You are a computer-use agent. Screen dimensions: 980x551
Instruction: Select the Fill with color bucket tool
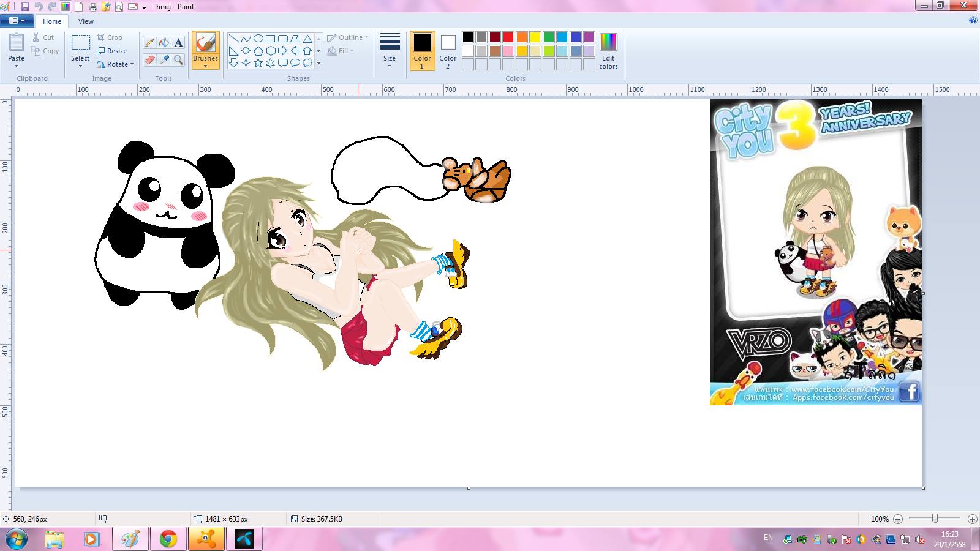pos(164,42)
